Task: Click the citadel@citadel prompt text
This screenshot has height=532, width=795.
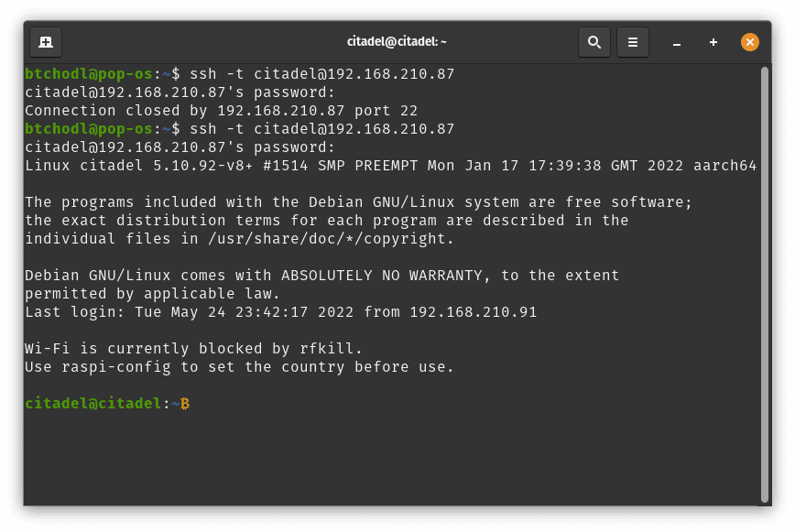Action: tap(93, 403)
